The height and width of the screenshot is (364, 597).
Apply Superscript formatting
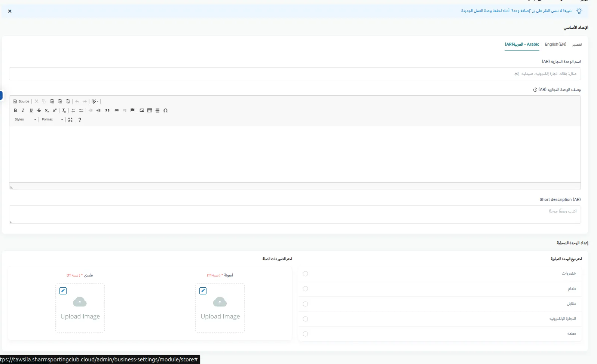(55, 110)
